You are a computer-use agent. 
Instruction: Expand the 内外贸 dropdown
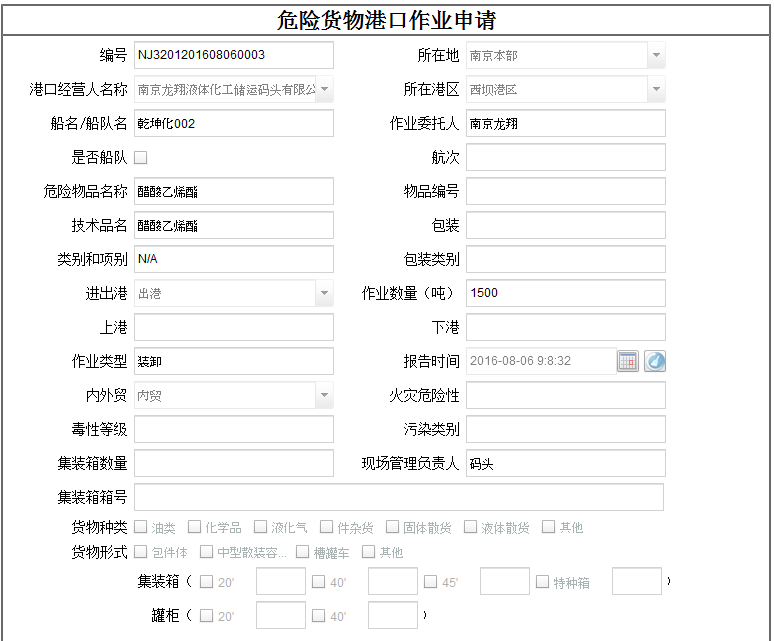pos(324,395)
